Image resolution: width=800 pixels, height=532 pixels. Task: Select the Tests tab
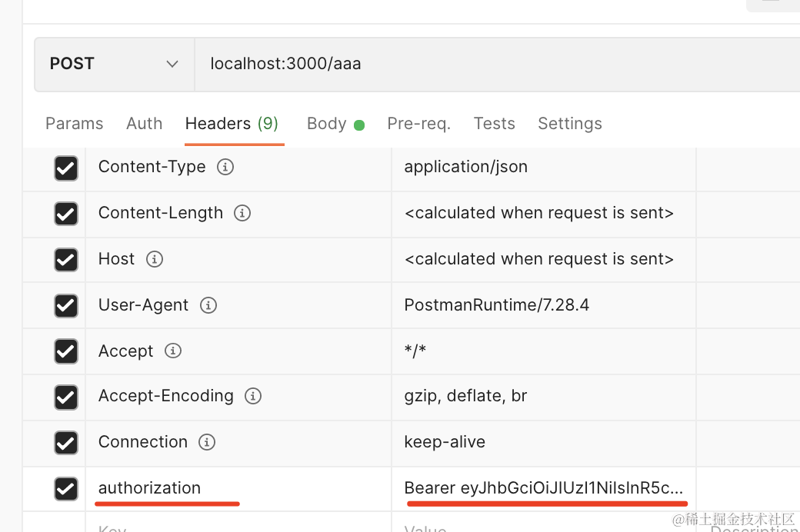tap(494, 124)
